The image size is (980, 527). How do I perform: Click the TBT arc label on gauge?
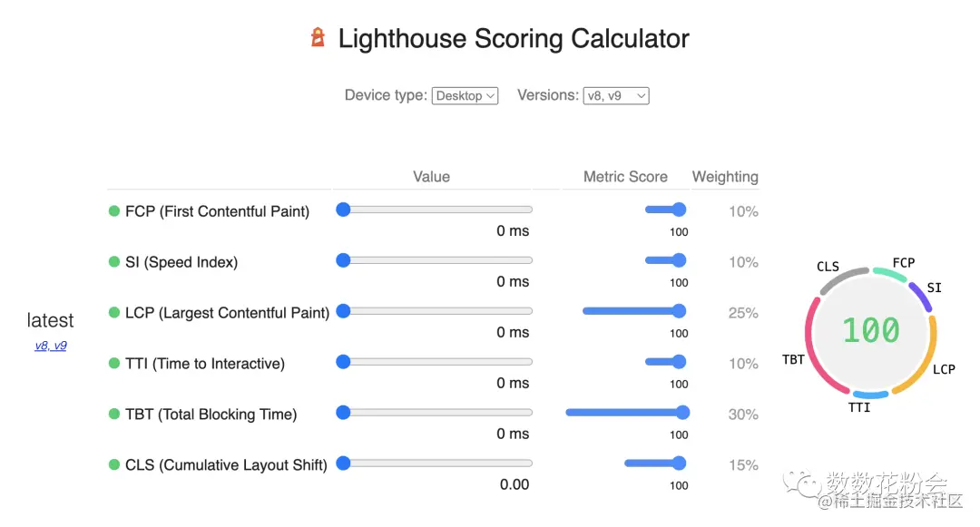793,360
